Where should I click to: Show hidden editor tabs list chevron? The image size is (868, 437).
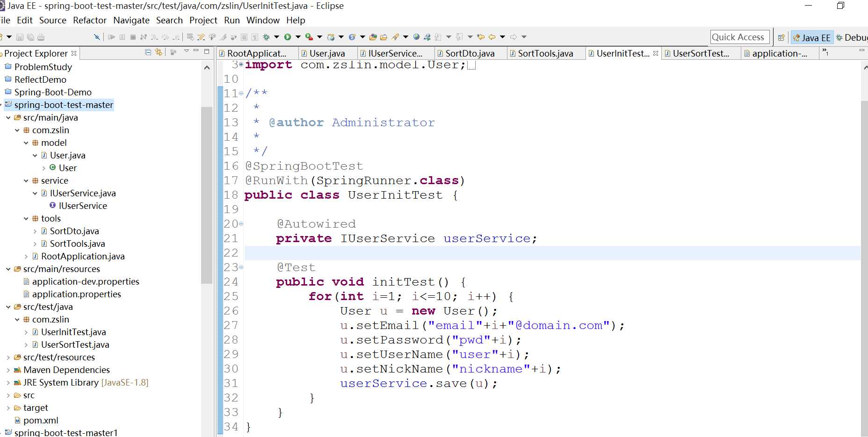(825, 52)
